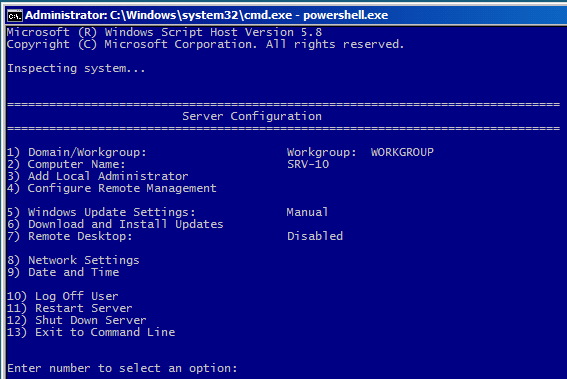The image size is (567, 379).
Task: Click the Network Settings entry
Action: pyautogui.click(x=73, y=260)
